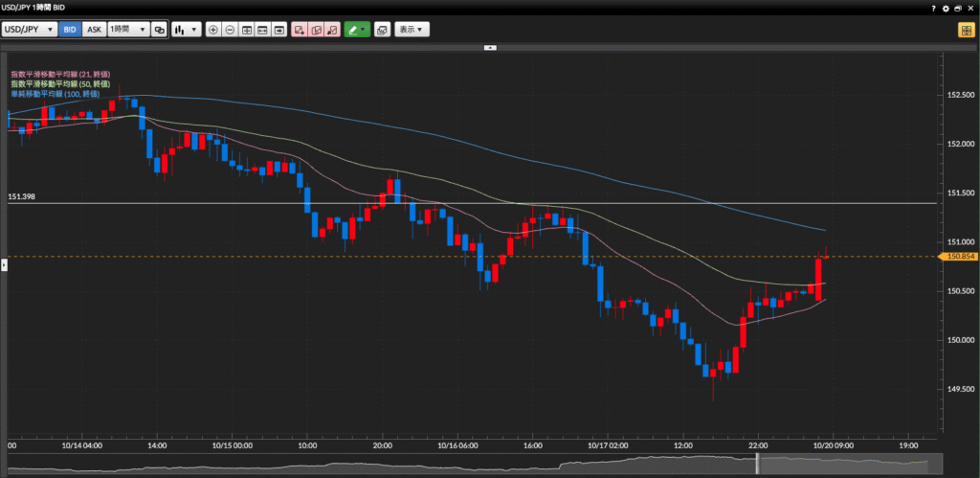Open the green drawing pen tool menu
Screen dimensions: 980x478
(x=357, y=30)
